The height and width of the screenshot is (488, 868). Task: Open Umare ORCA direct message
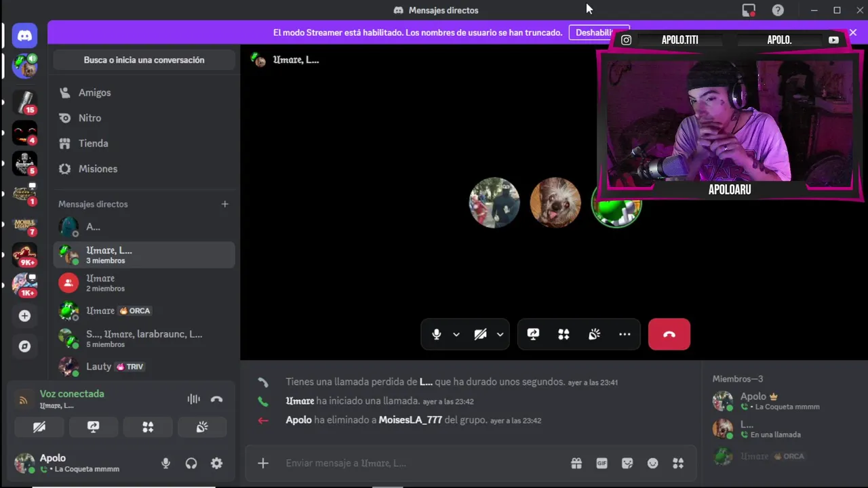coord(144,310)
